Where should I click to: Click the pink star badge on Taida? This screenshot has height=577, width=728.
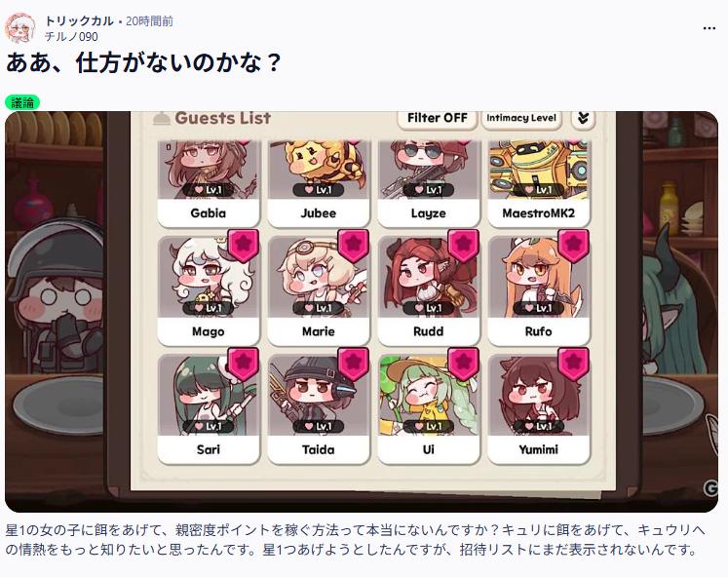pos(353,364)
